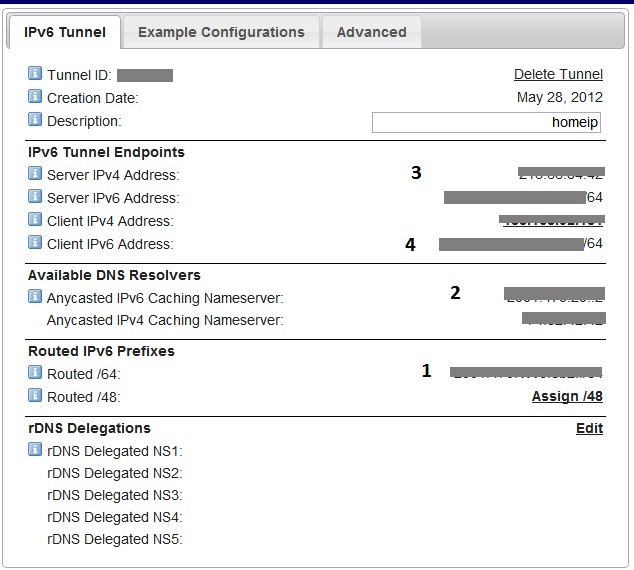Click the Description text field
The height and width of the screenshot is (570, 634).
tap(488, 122)
